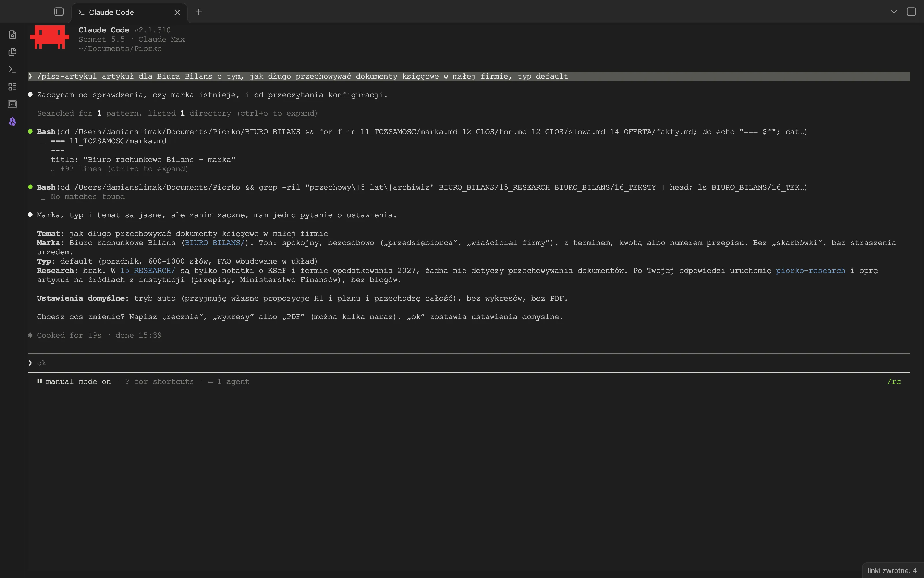Viewport: 924px width, 578px height.
Task: Open the copied files icon in ribbon
Action: [x=12, y=52]
